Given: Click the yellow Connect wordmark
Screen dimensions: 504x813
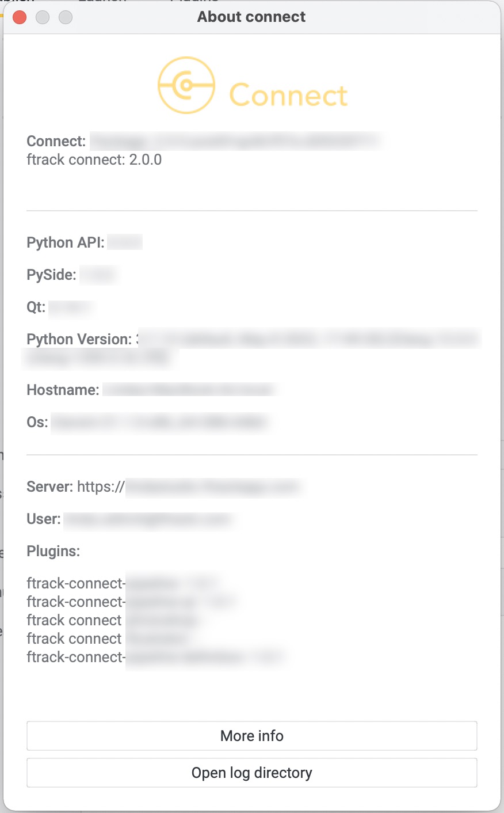Looking at the screenshot, I should pos(288,95).
